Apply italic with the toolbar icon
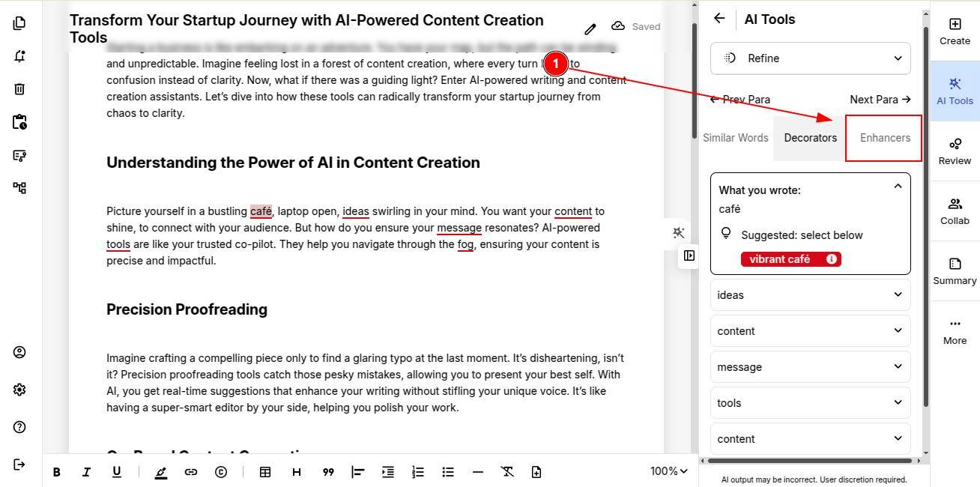 click(86, 472)
